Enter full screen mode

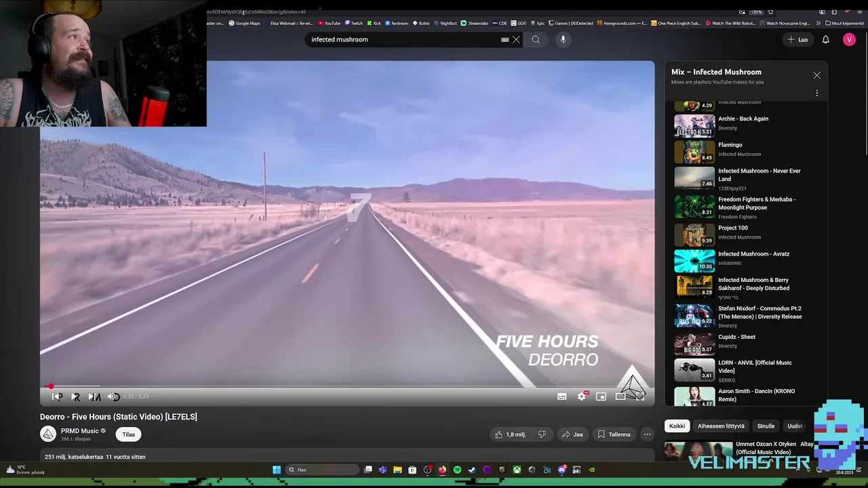tap(639, 396)
